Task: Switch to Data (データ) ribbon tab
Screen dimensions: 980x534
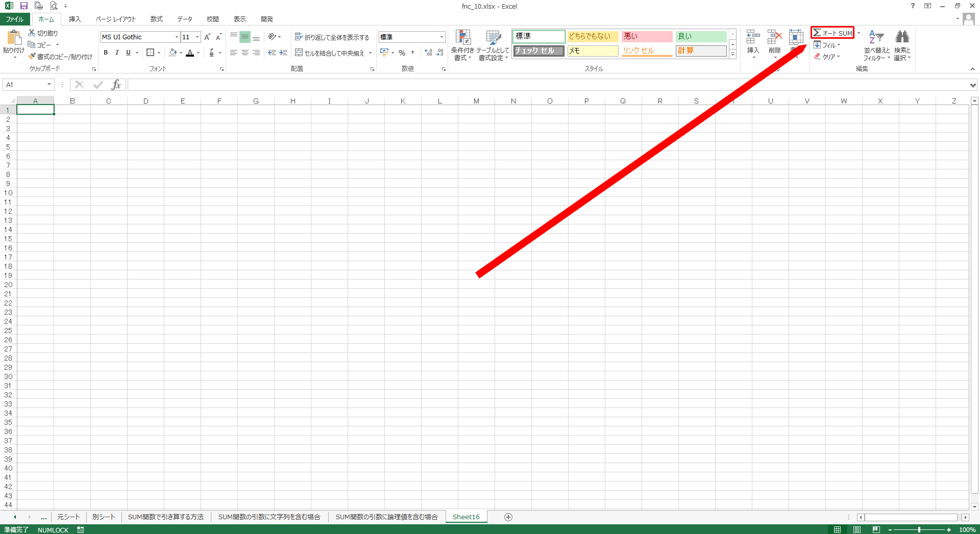Action: (x=185, y=19)
